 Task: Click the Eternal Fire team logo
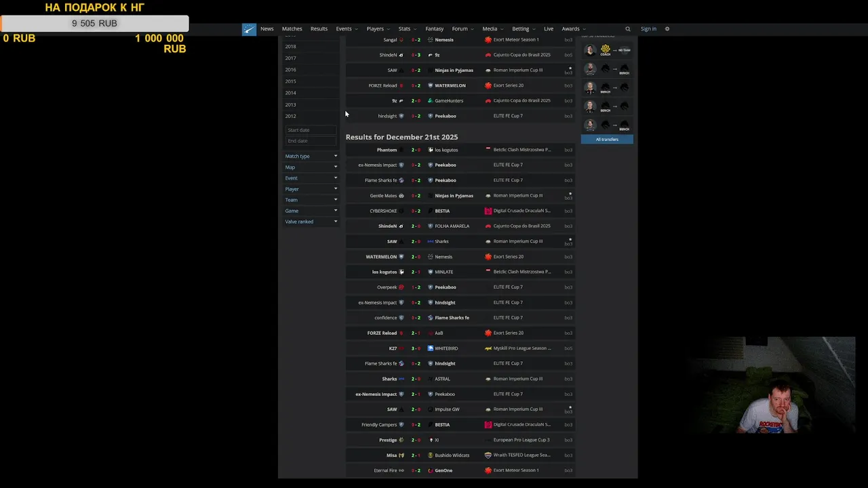(401, 470)
